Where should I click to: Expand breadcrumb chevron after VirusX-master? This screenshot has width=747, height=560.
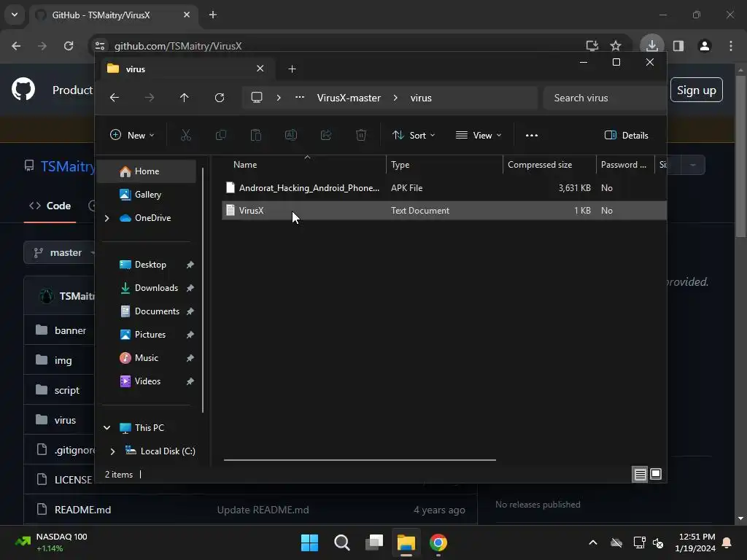click(395, 98)
